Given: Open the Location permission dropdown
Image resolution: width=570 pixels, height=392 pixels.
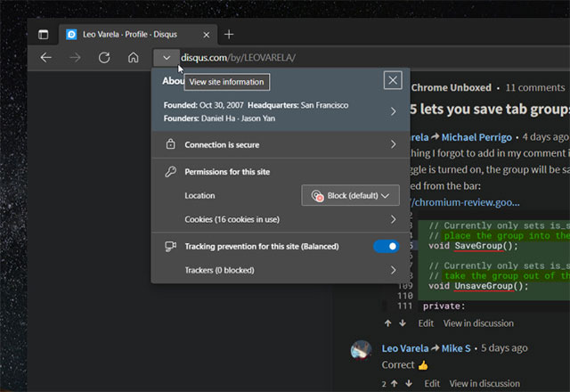Looking at the screenshot, I should [350, 195].
